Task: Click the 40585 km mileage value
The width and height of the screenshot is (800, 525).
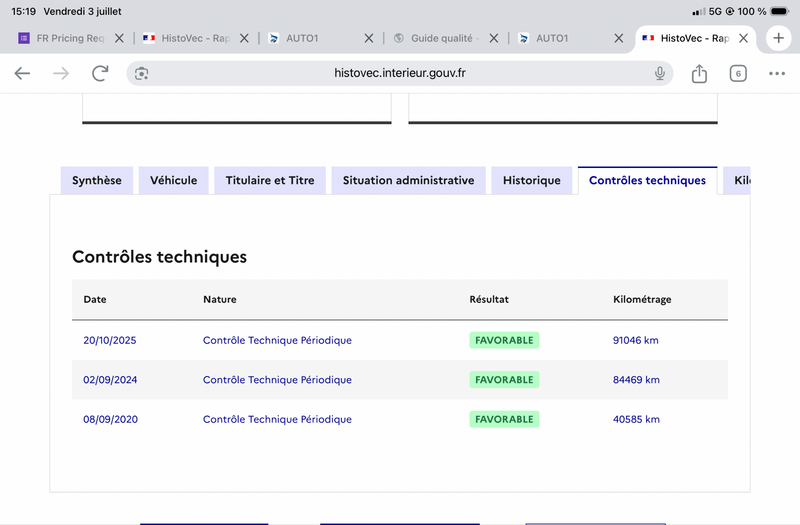Action: tap(636, 419)
